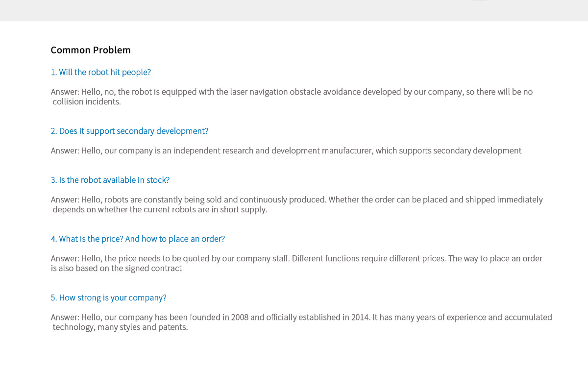The image size is (588, 371).
Task: Open the price and order question
Action: [138, 239]
